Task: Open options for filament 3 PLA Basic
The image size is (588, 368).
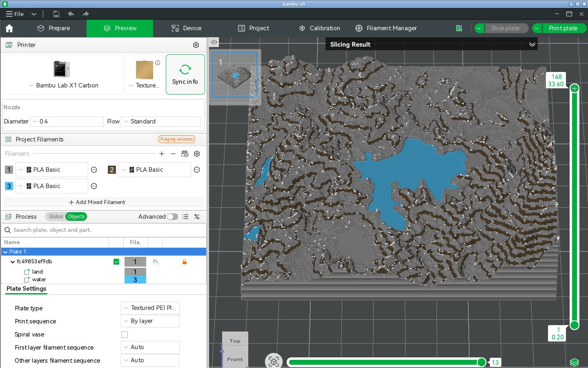Action: coord(94,186)
